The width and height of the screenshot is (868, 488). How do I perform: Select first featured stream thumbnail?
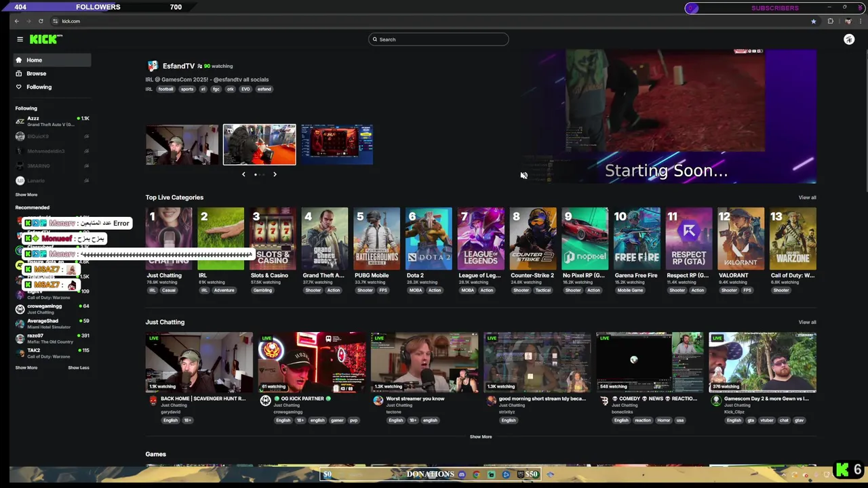coord(182,144)
